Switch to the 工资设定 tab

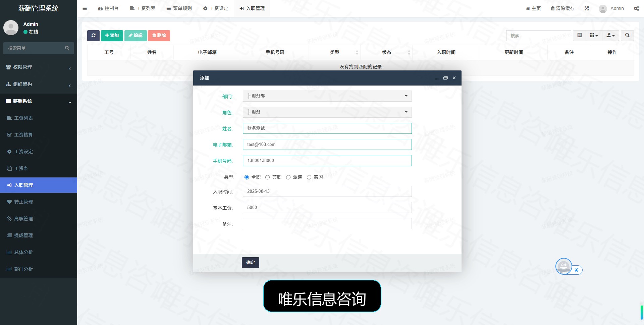216,8
